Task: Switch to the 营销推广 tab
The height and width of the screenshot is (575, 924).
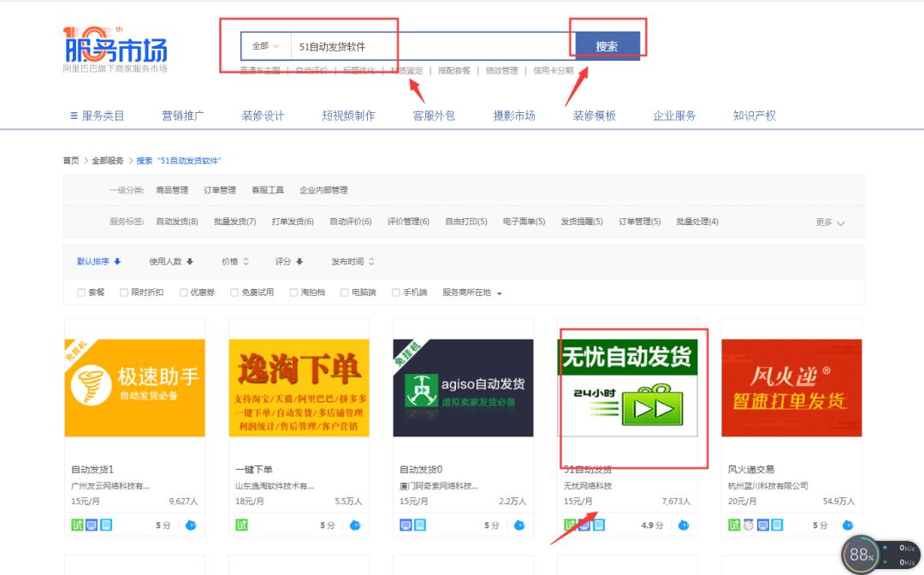Action: point(183,115)
